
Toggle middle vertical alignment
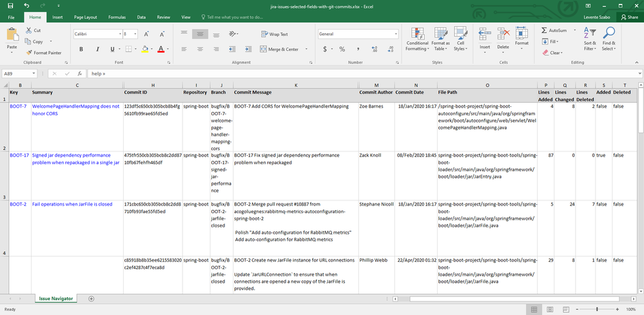pyautogui.click(x=200, y=33)
